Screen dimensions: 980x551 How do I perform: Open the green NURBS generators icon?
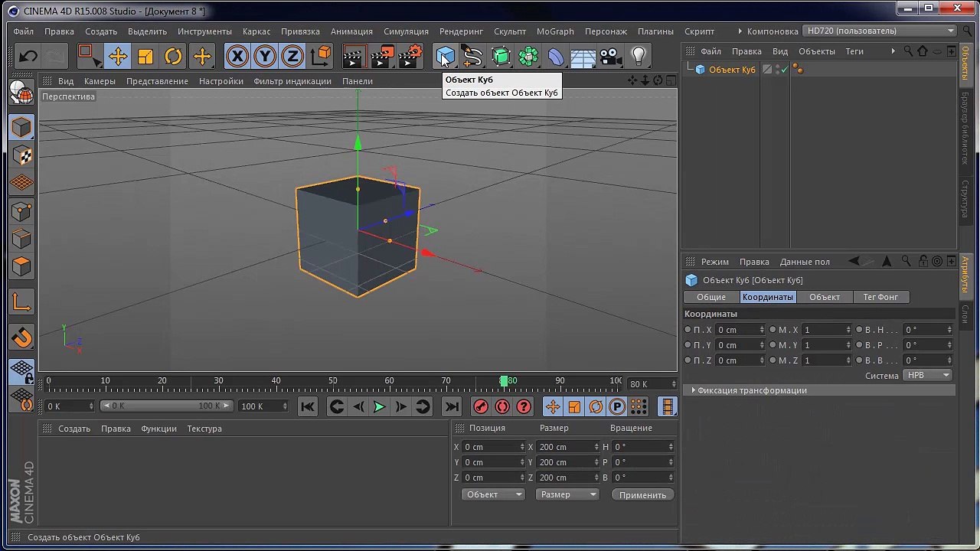pos(501,56)
